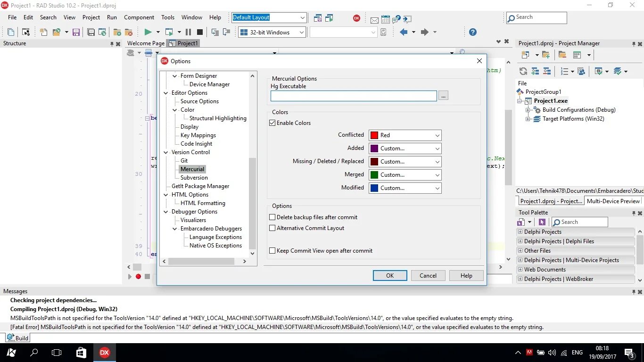
Task: Open the Project menu
Action: [91, 17]
